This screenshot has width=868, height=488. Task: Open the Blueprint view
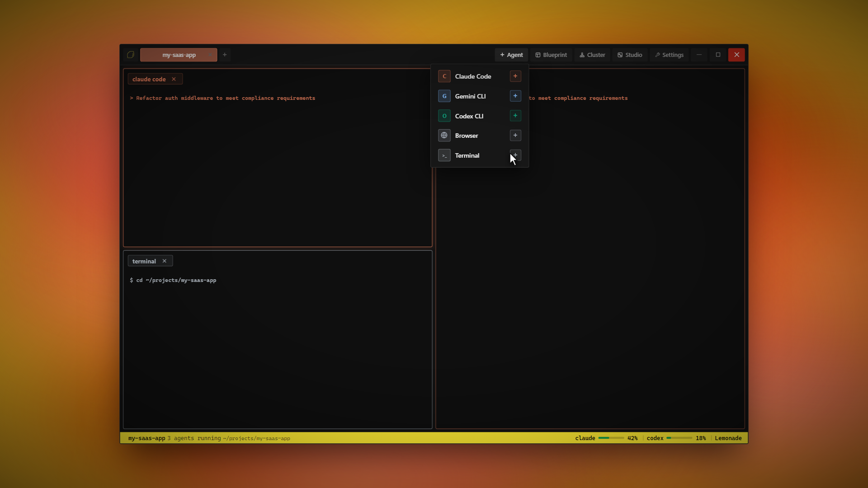coord(551,55)
